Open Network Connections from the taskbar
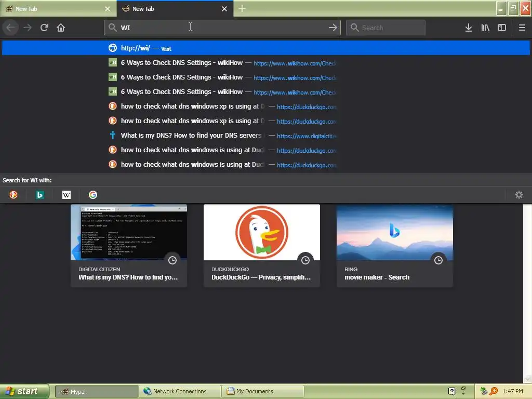The image size is (532, 399). (x=179, y=391)
